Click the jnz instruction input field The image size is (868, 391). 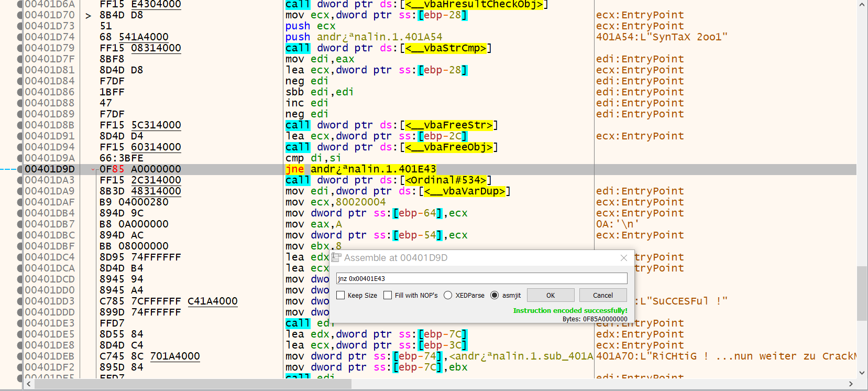pyautogui.click(x=481, y=278)
